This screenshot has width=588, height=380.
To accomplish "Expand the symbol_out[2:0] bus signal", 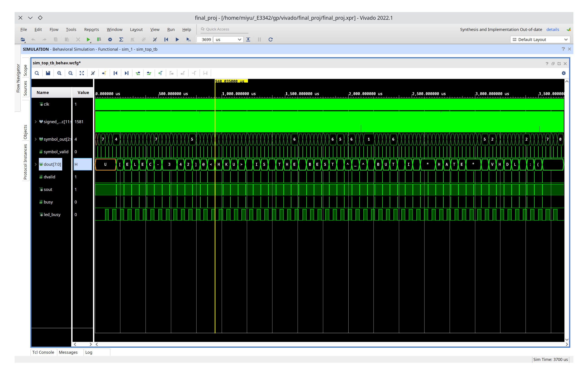I will coord(36,139).
